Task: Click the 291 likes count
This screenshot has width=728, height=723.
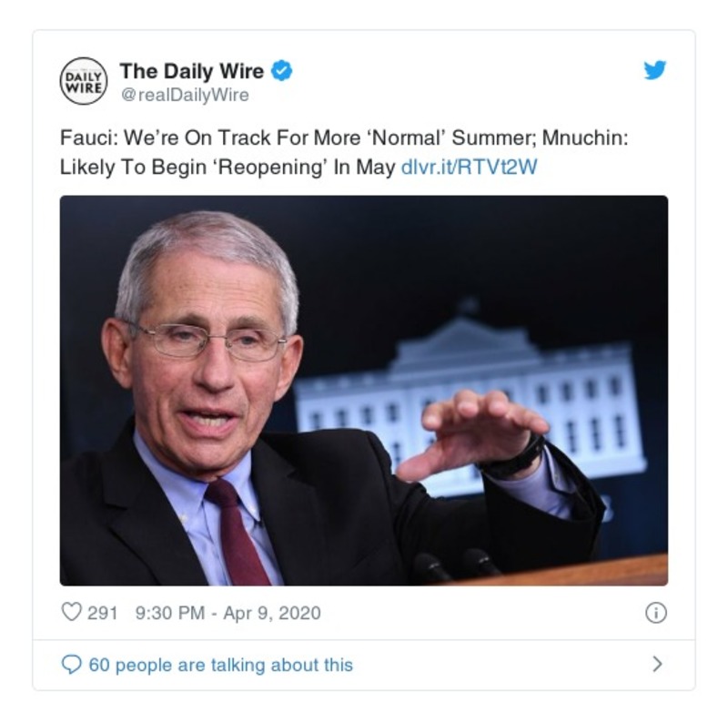Action: [x=102, y=613]
